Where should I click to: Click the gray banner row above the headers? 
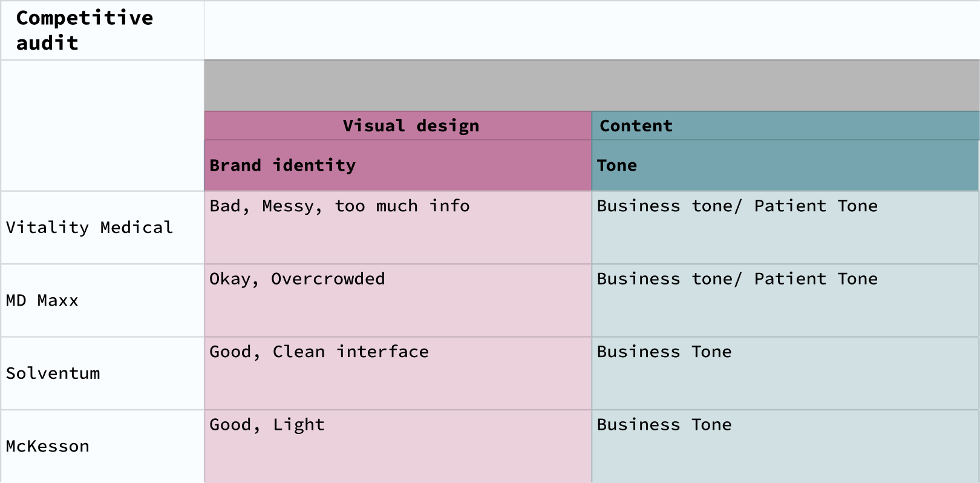(x=592, y=85)
